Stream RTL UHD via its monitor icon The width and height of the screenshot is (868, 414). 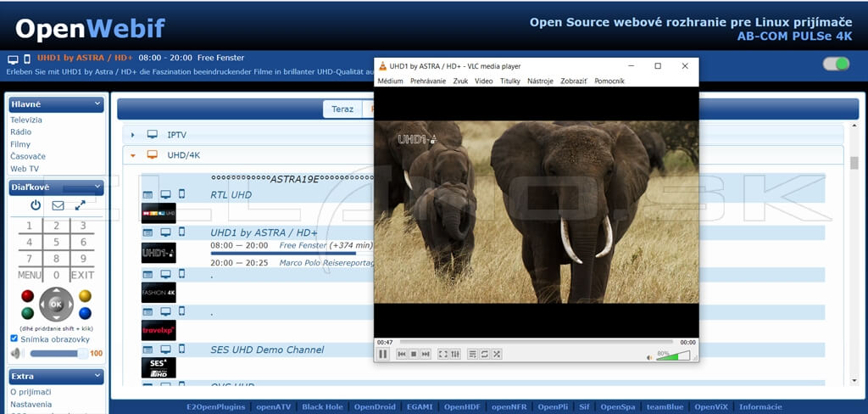(x=165, y=194)
